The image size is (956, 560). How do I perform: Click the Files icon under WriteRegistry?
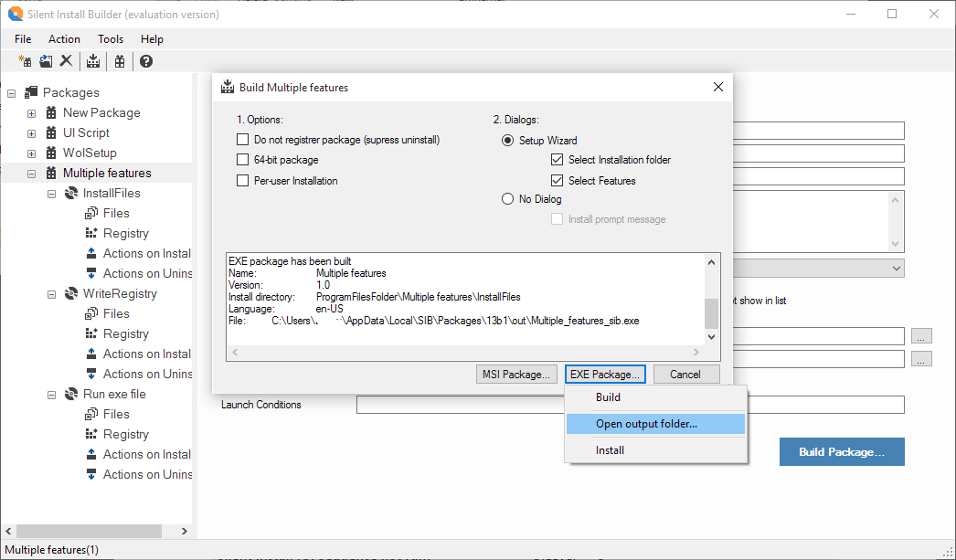coord(91,313)
